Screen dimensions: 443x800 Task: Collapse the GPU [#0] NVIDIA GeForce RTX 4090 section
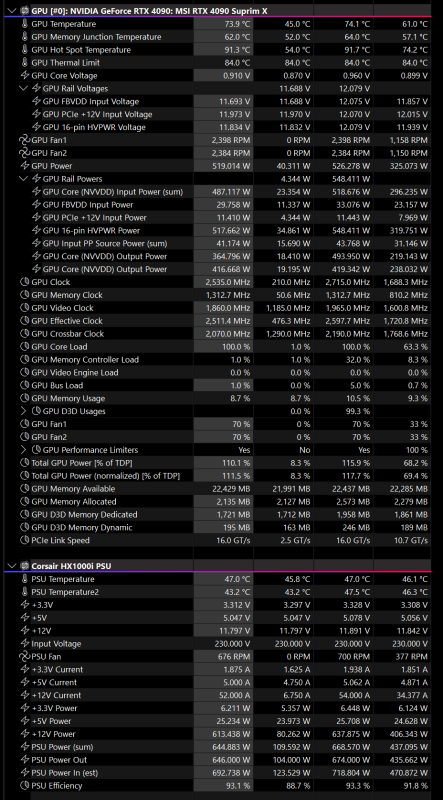click(x=12, y=11)
